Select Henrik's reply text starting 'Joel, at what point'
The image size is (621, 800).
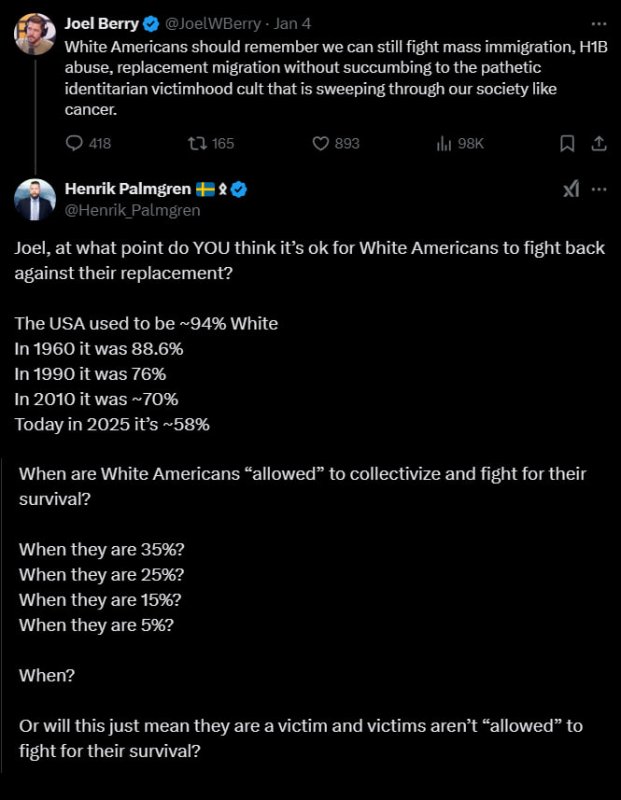[x=309, y=260]
